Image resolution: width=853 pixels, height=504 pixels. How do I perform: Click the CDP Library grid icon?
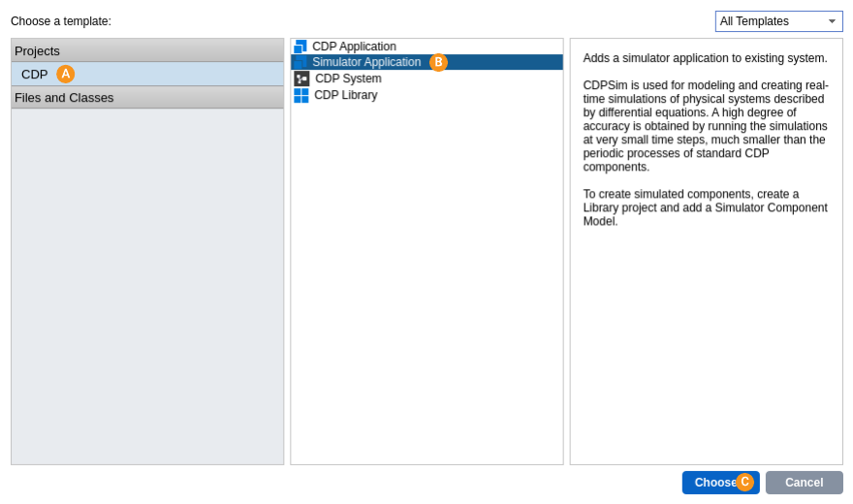(301, 95)
